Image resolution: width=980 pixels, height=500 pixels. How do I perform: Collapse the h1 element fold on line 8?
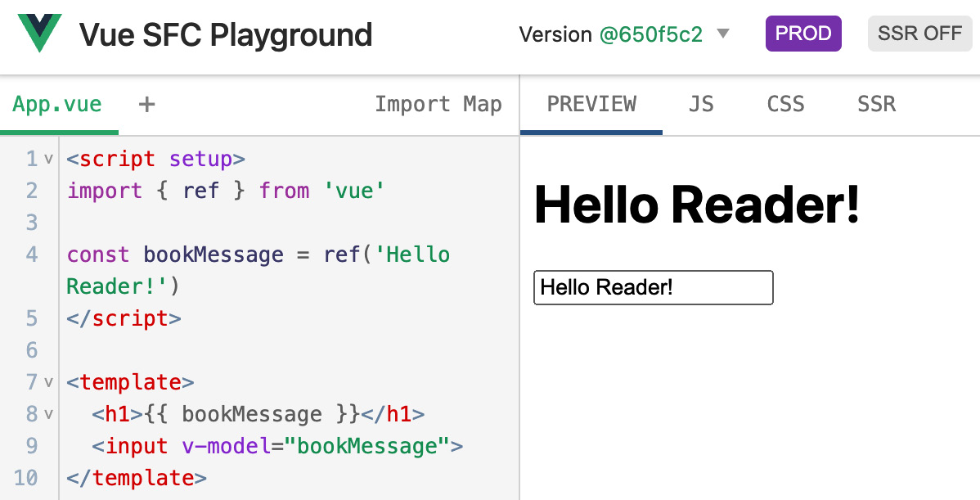(x=49, y=414)
